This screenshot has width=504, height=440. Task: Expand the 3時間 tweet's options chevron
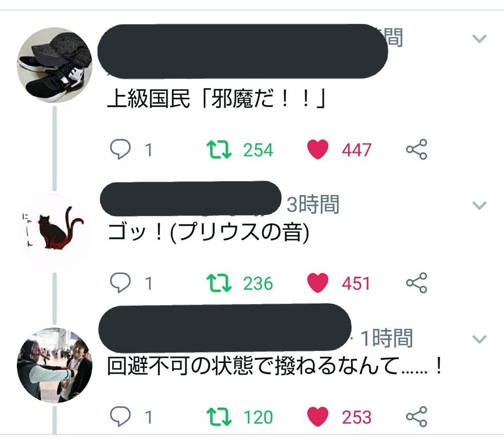(x=479, y=205)
